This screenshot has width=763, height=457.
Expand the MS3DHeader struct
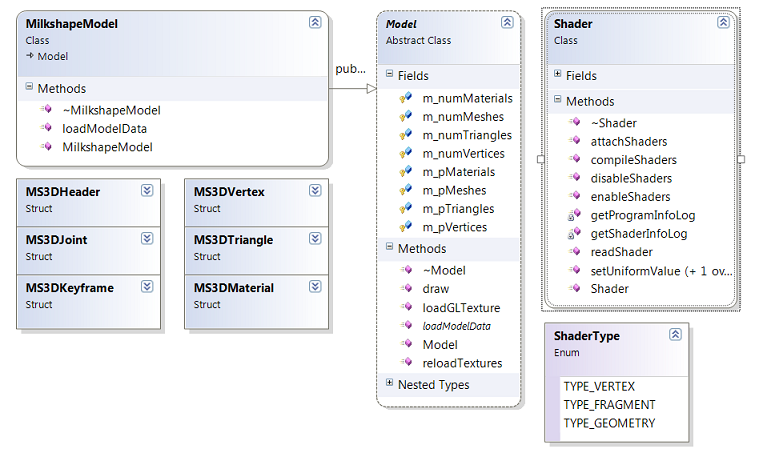147,190
